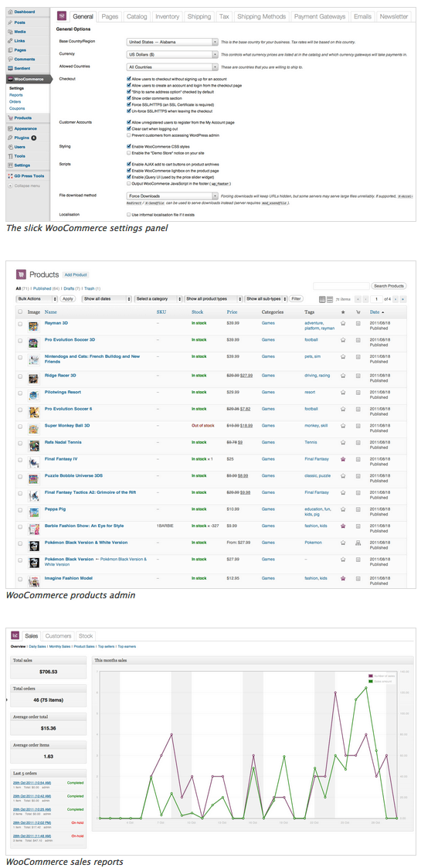
Task: Open the Products sidebar menu
Action: click(x=22, y=118)
